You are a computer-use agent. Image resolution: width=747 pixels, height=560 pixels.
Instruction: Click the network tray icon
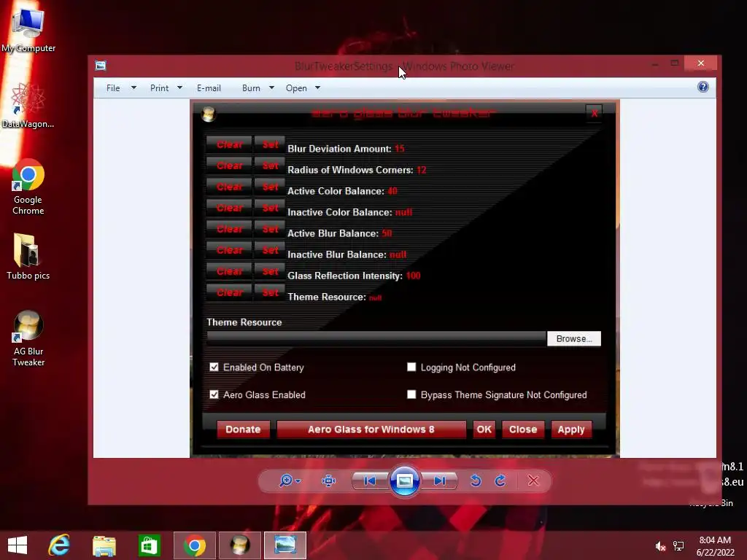pos(678,546)
